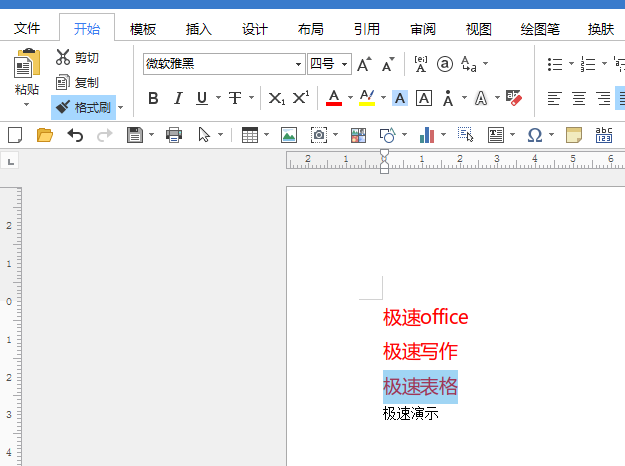Open the underline style dropdown arrow

(x=218, y=98)
